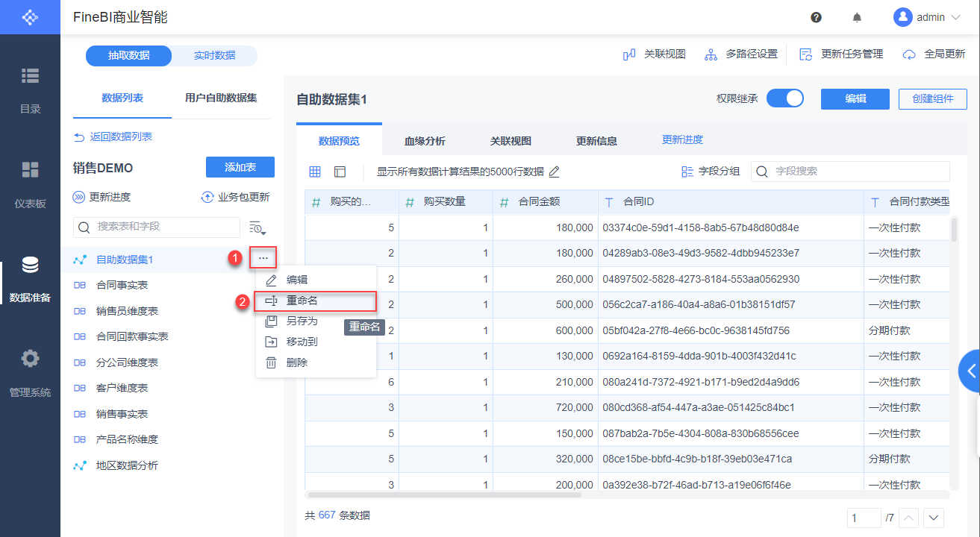Open the help question mark icon
The image size is (980, 537).
816,17
